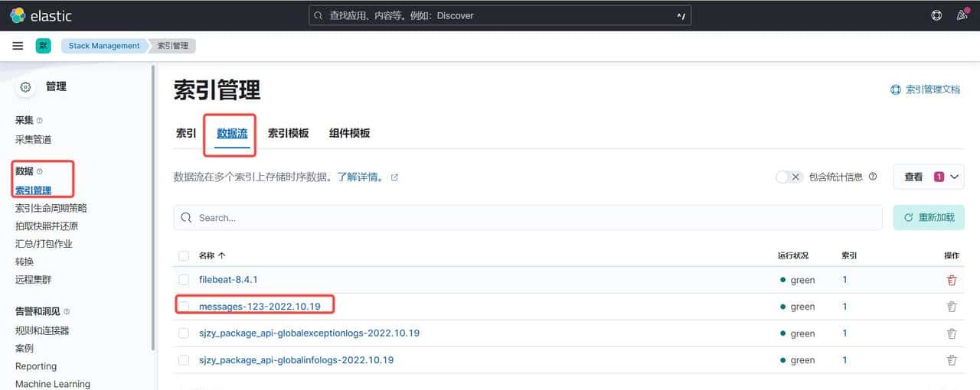Open the hamburger navigation menu

[18, 46]
